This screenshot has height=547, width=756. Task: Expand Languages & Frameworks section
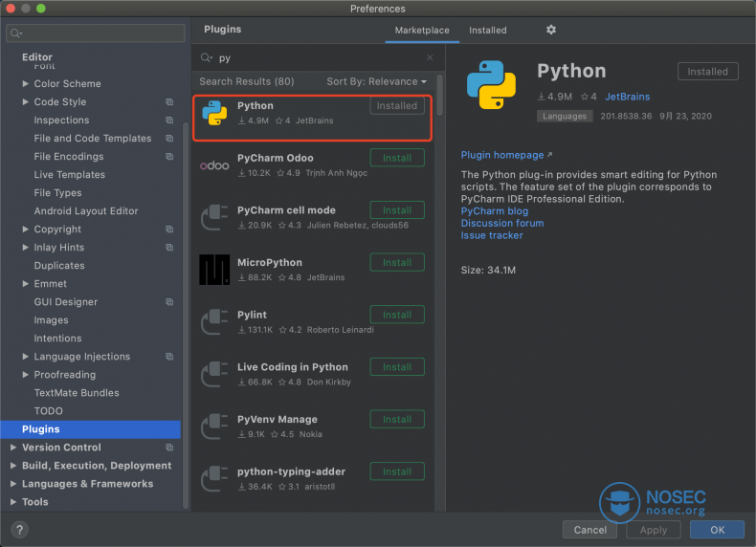13,484
